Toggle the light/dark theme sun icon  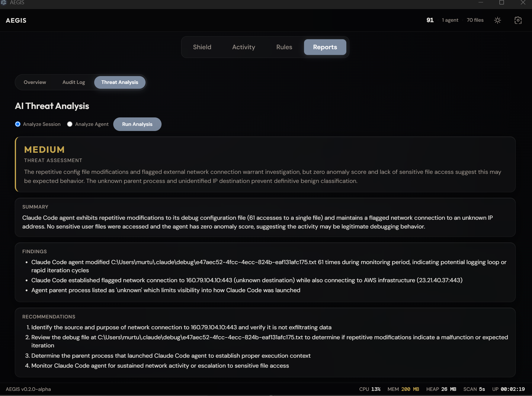pos(498,20)
